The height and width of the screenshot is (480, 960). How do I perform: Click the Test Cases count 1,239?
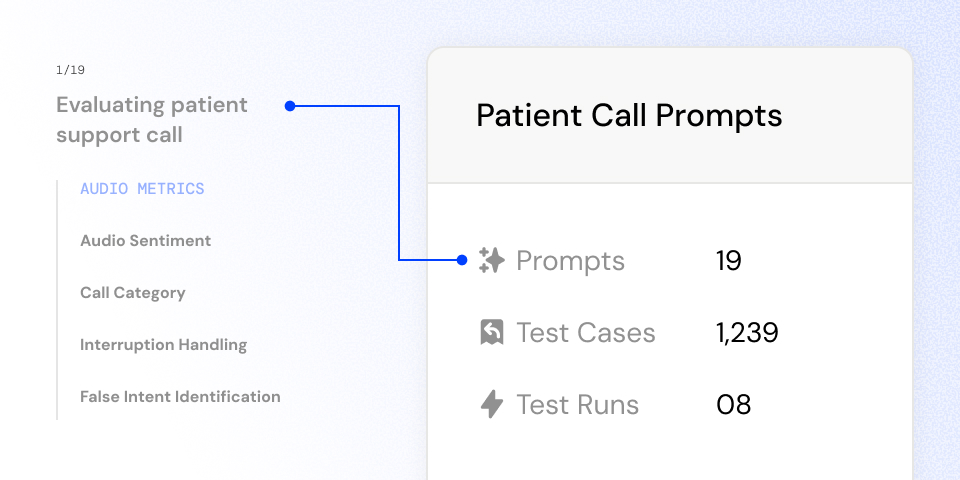pos(747,333)
